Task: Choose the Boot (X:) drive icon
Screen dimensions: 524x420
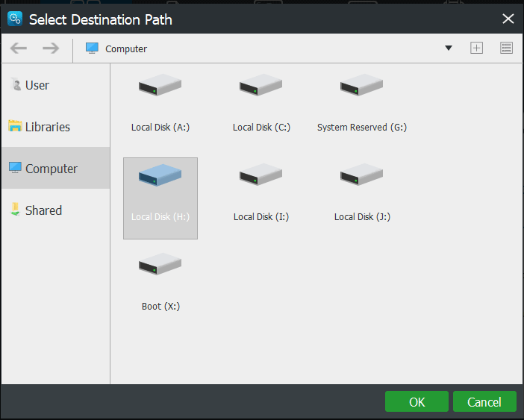Action: (x=160, y=266)
